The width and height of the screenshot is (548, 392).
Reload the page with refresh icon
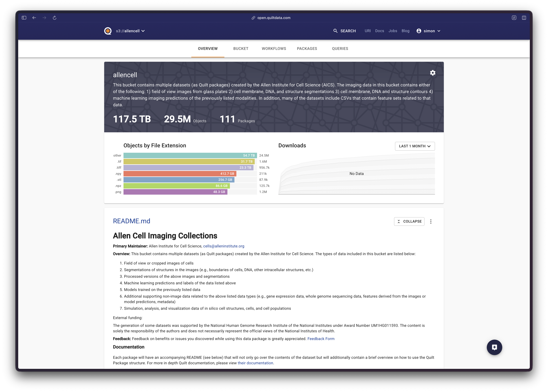tap(55, 18)
